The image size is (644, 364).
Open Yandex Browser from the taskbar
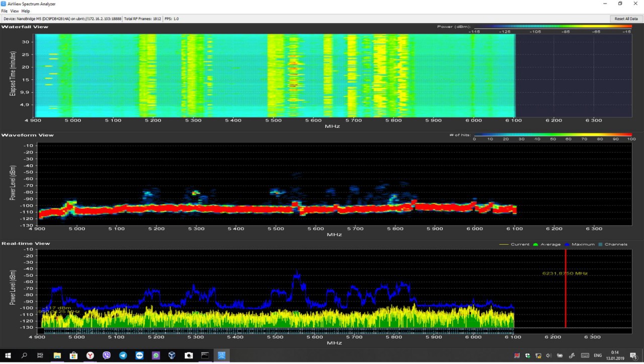tap(90, 355)
